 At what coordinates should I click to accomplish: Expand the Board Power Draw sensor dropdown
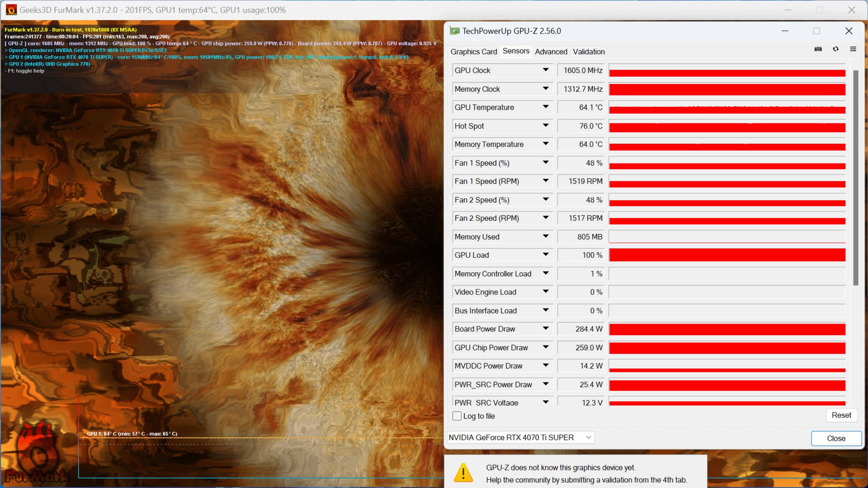pyautogui.click(x=545, y=329)
